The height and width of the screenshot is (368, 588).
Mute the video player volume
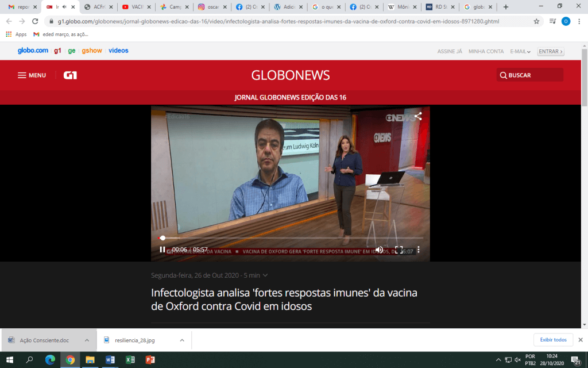click(x=380, y=250)
